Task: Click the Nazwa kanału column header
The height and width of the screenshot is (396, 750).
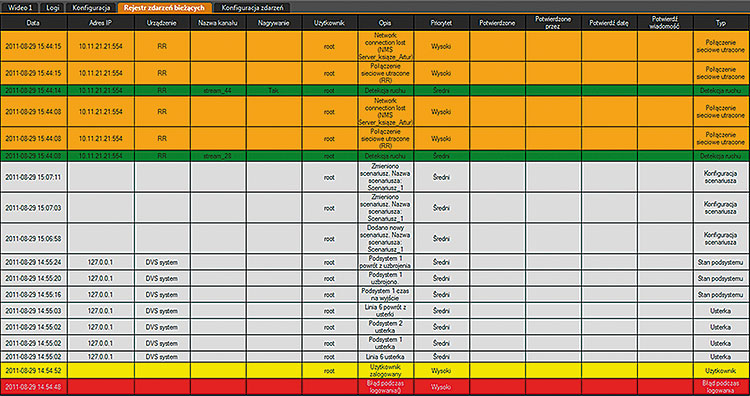Action: (x=218, y=22)
